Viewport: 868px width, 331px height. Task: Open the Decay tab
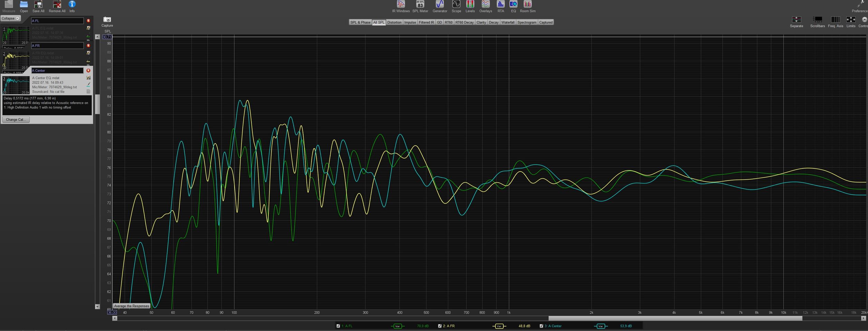point(494,22)
